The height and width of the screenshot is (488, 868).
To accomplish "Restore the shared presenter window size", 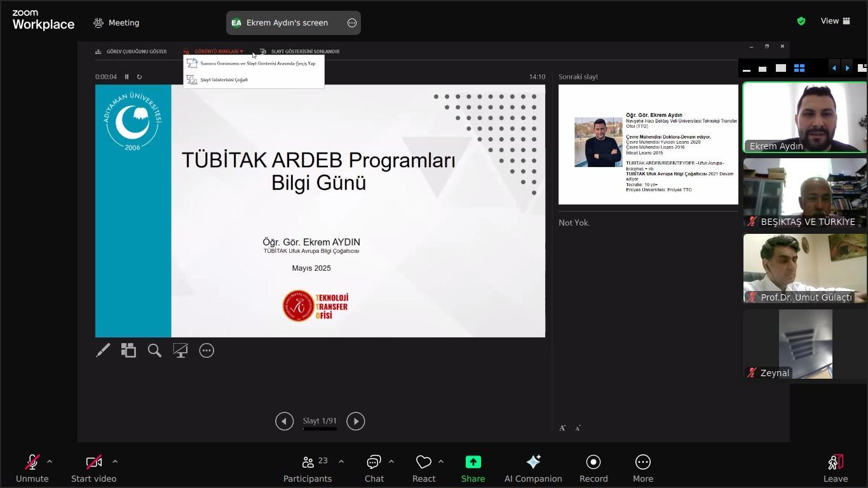I will click(767, 46).
